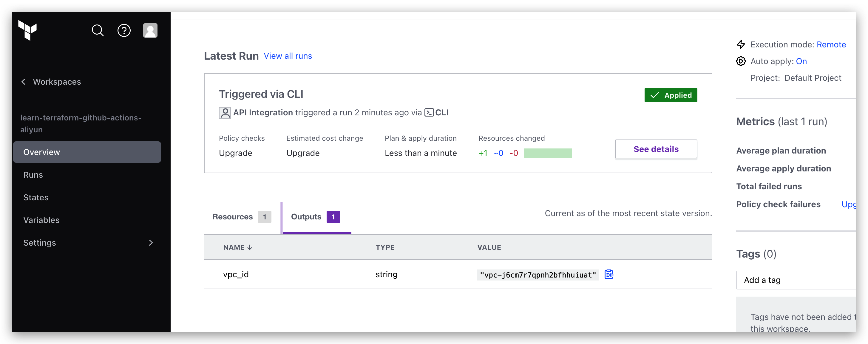868x344 pixels.
Task: Go back to Workspaces via chevron
Action: pyautogui.click(x=24, y=82)
